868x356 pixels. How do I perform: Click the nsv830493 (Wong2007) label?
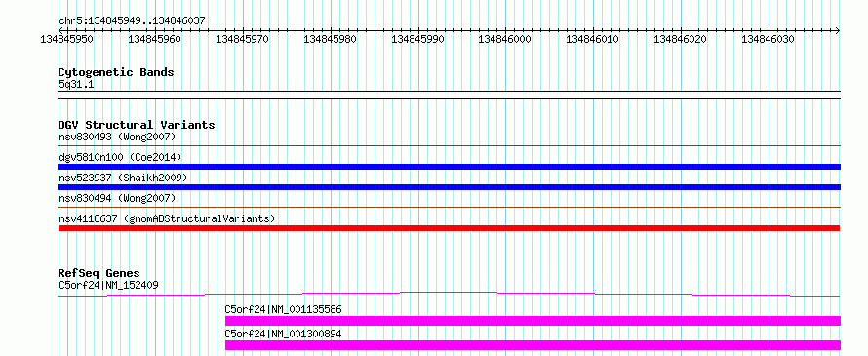(117, 137)
